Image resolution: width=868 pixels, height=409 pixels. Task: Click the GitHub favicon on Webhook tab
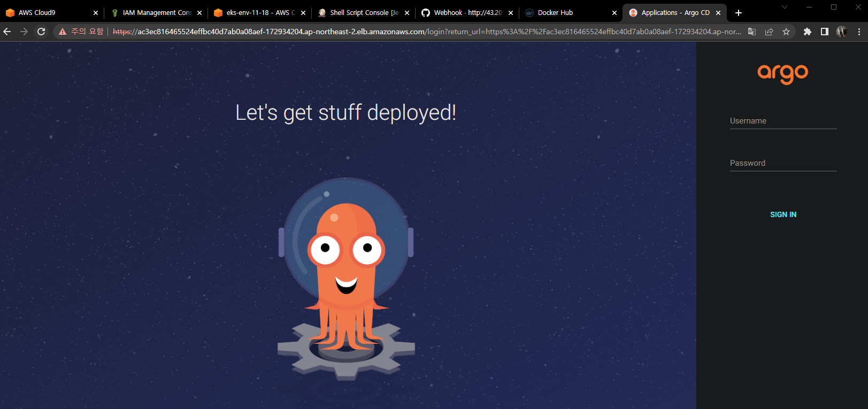pyautogui.click(x=426, y=13)
